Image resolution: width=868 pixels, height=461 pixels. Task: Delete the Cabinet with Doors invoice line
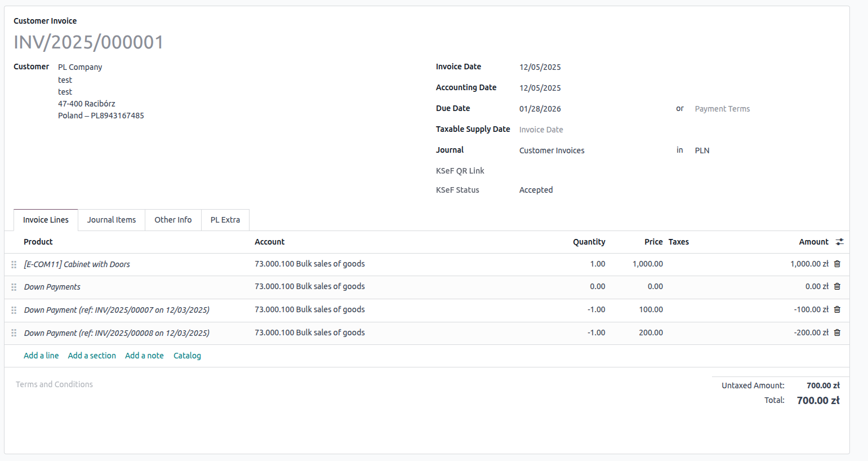click(x=837, y=264)
